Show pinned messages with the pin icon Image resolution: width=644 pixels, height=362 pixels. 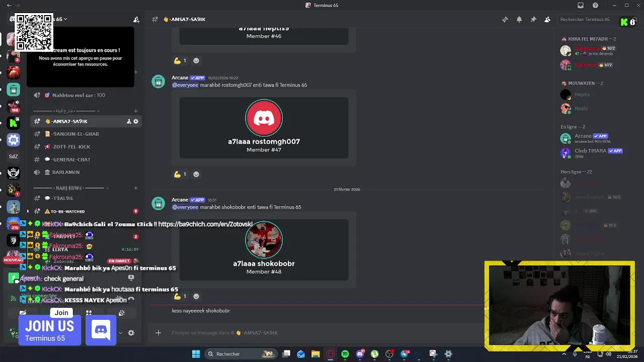click(533, 20)
